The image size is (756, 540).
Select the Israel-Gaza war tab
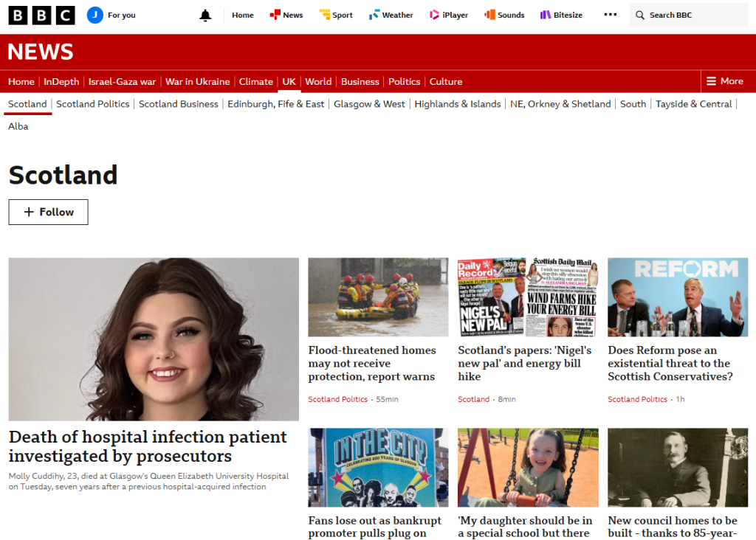coord(122,82)
